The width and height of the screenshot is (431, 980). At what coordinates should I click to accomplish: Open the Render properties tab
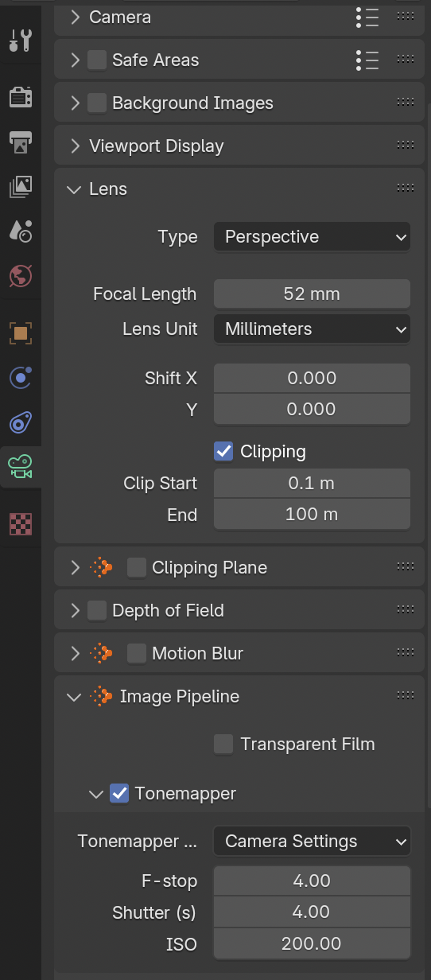click(21, 97)
